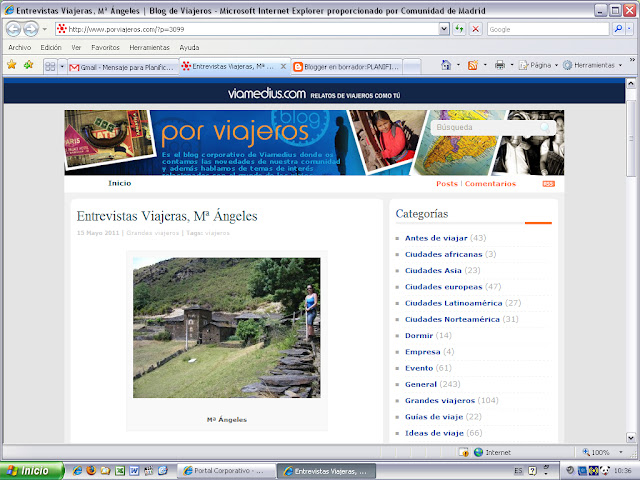The height and width of the screenshot is (480, 640).
Task: Click the red Stop loading icon
Action: (476, 29)
